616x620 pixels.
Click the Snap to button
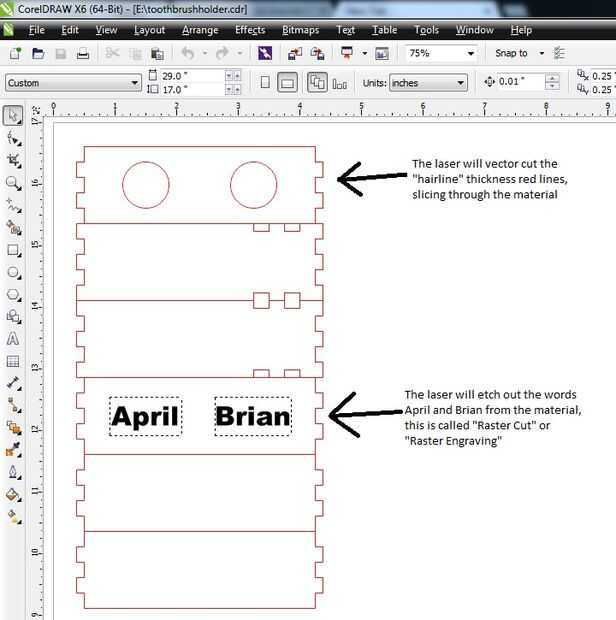(511, 53)
